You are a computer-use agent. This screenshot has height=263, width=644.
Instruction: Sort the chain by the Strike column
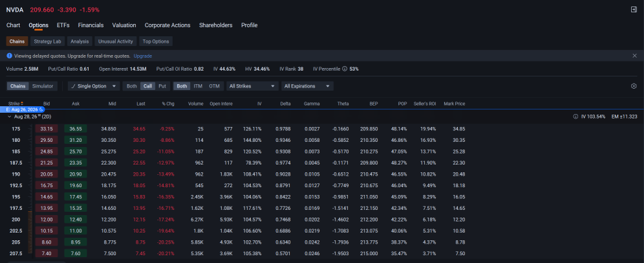click(x=16, y=104)
